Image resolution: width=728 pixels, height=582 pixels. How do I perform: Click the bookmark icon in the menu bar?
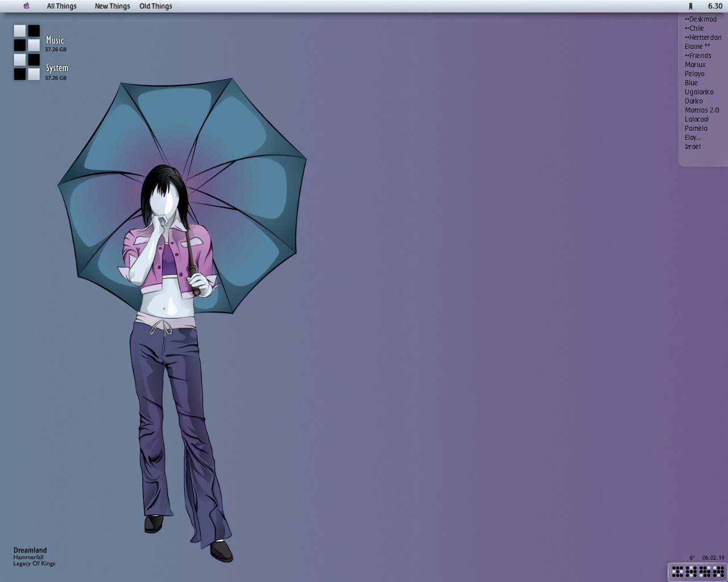pyautogui.click(x=690, y=6)
